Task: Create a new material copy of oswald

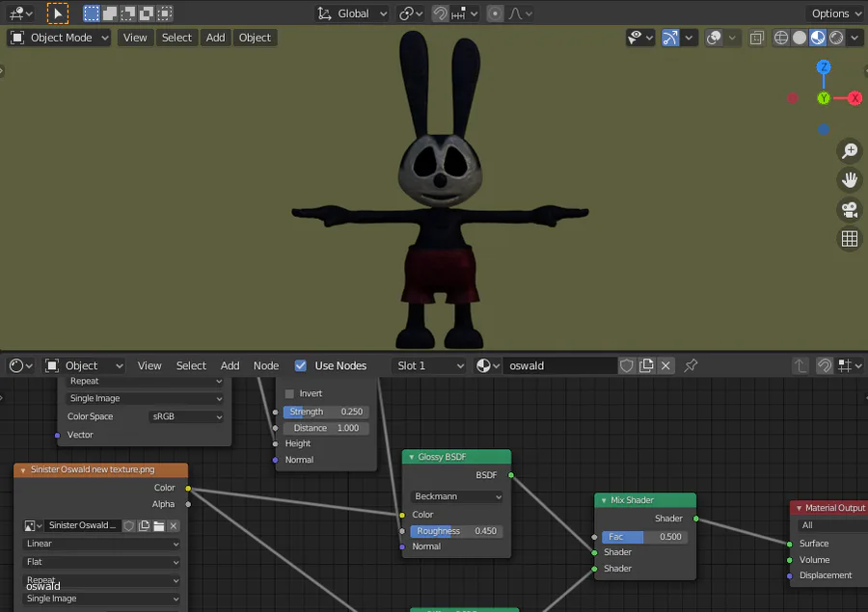Action: tap(646, 366)
